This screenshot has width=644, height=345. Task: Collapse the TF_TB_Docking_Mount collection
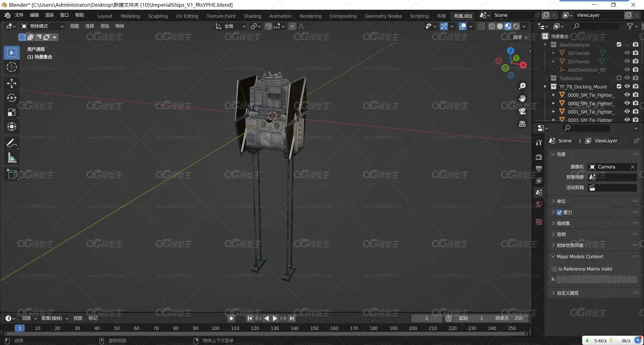[545, 86]
